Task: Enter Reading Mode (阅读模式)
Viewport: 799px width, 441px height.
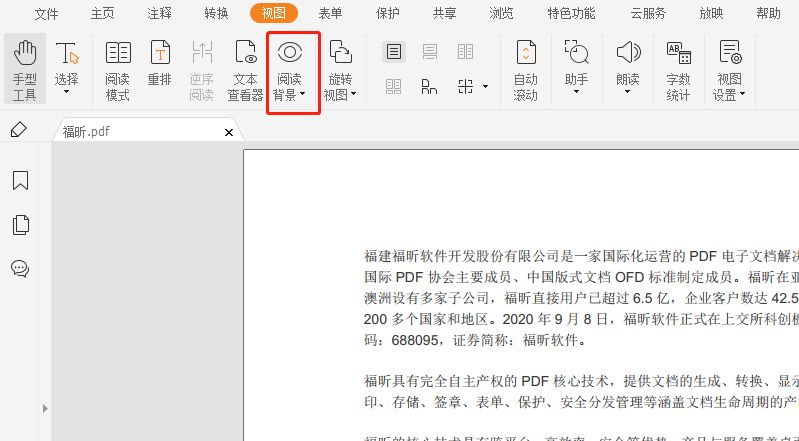Action: [x=118, y=71]
